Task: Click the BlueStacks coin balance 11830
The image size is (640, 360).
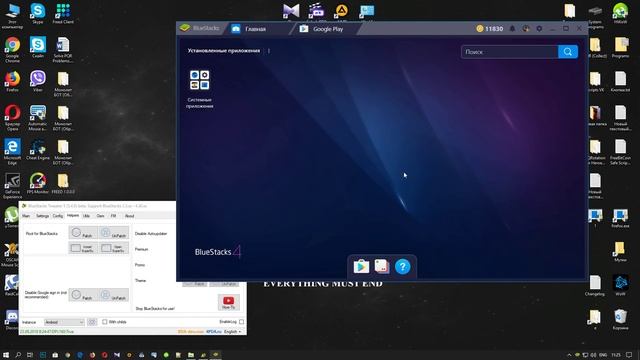Action: tap(490, 29)
